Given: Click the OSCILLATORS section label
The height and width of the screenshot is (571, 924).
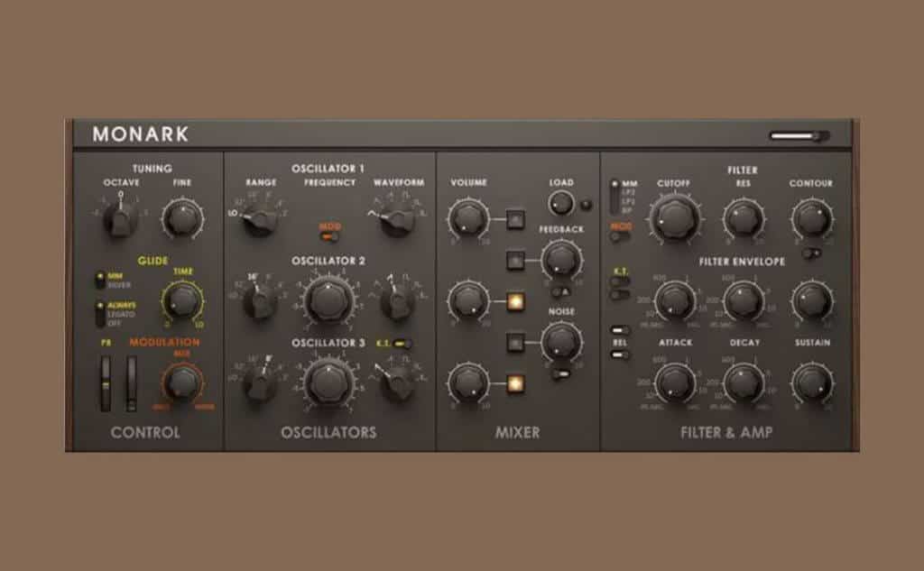Looking at the screenshot, I should (x=328, y=432).
